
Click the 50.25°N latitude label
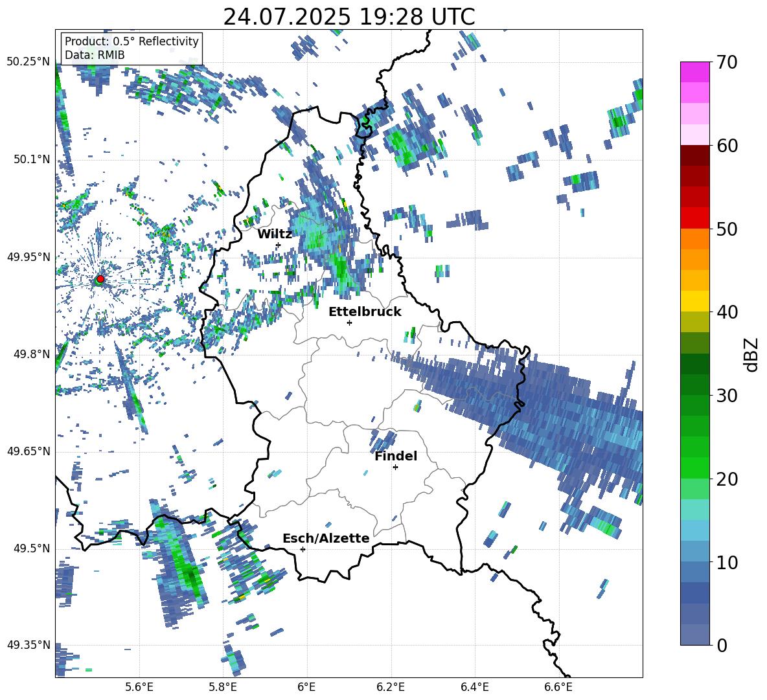(29, 62)
